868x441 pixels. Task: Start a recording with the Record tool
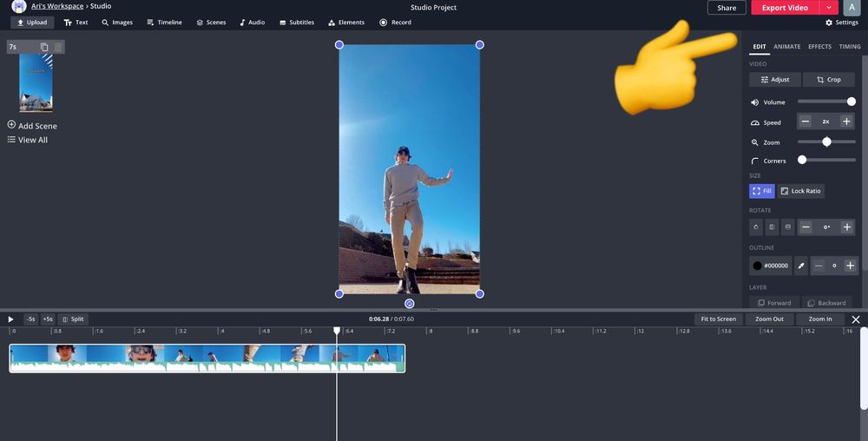point(395,22)
